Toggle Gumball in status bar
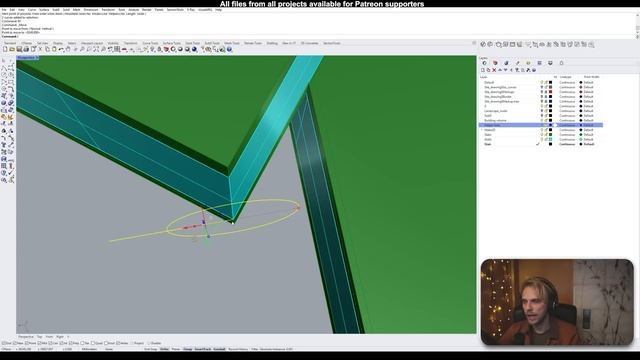 219,349
